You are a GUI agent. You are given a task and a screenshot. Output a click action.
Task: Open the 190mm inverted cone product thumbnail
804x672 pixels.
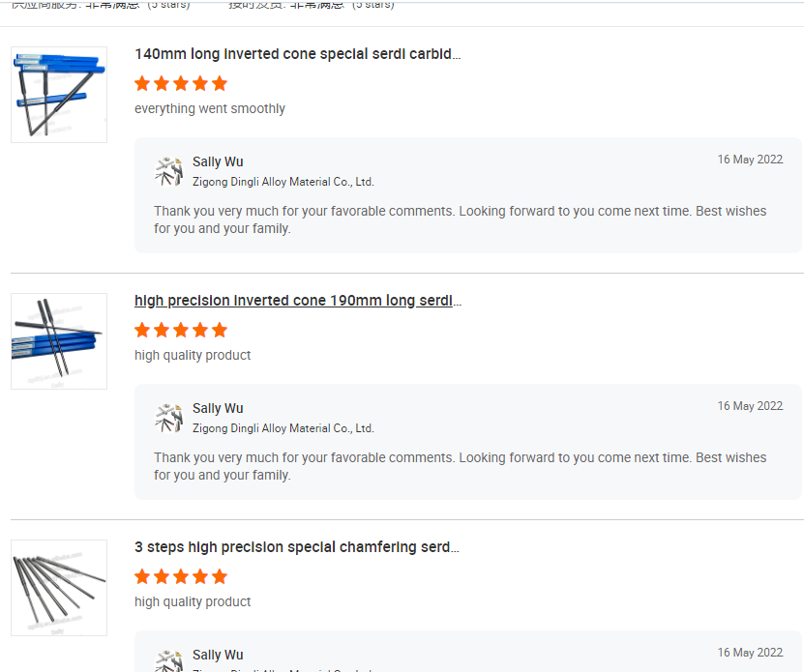[x=59, y=341]
